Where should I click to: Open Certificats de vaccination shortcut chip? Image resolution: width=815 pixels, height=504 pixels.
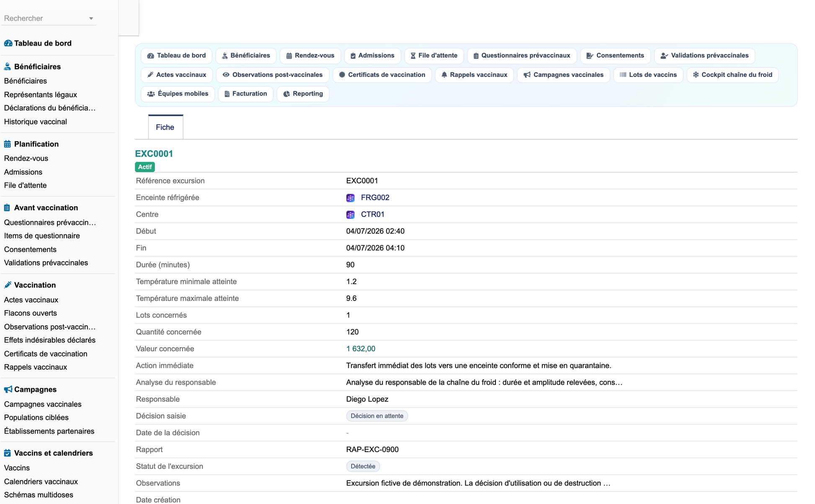click(382, 75)
